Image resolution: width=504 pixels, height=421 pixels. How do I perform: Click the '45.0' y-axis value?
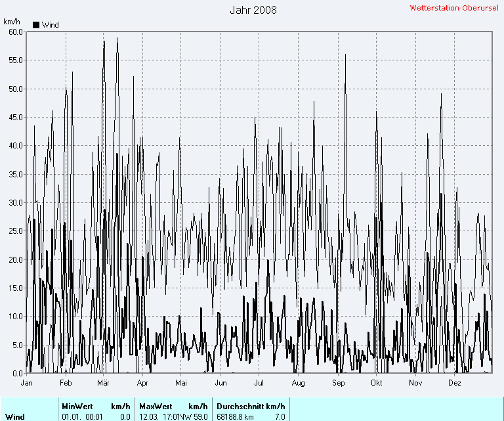click(x=16, y=118)
